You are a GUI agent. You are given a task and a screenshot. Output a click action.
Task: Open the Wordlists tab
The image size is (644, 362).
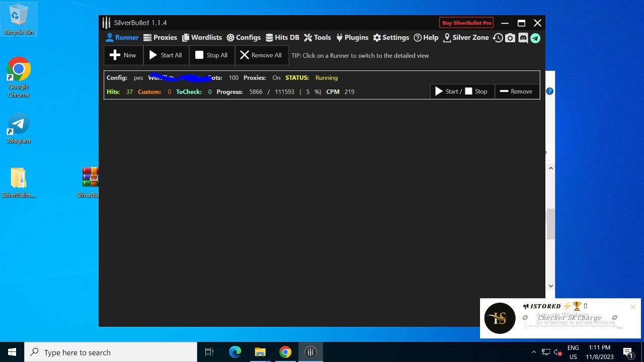click(x=202, y=38)
